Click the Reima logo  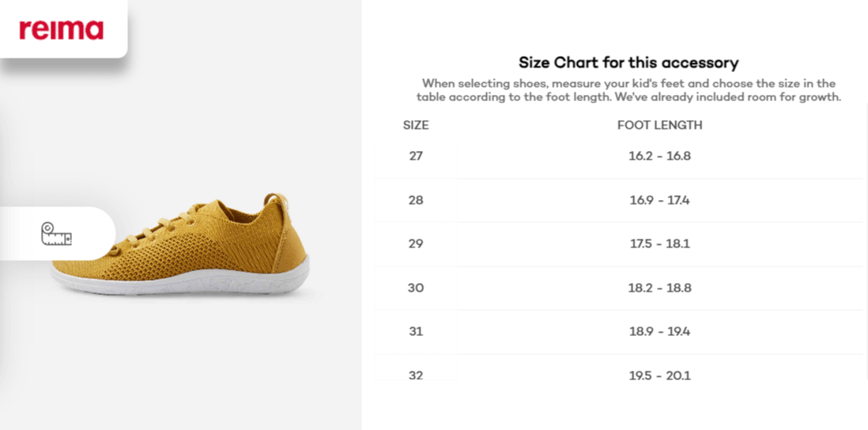62,30
